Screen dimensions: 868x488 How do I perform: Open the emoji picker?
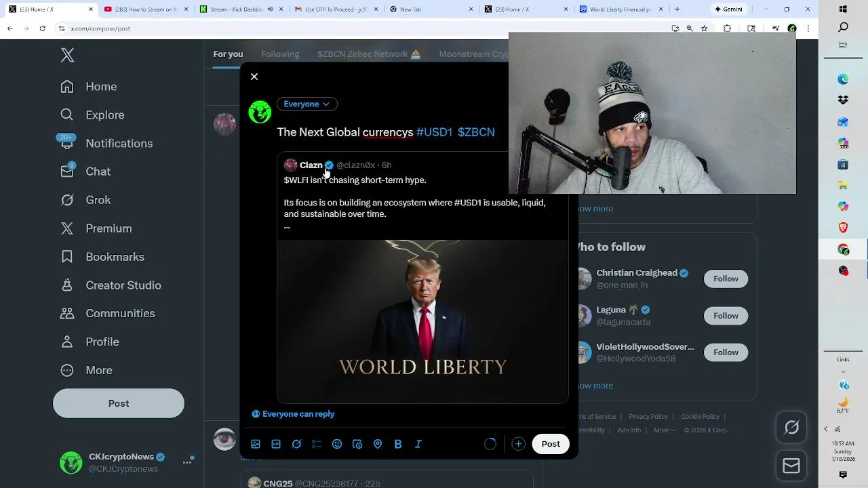[337, 444]
